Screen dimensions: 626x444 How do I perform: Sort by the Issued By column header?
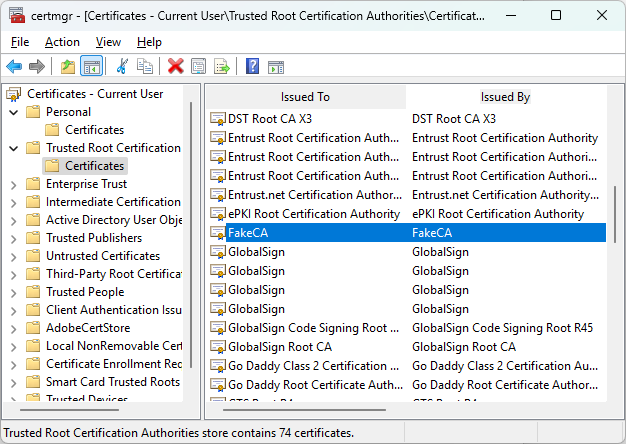505,97
